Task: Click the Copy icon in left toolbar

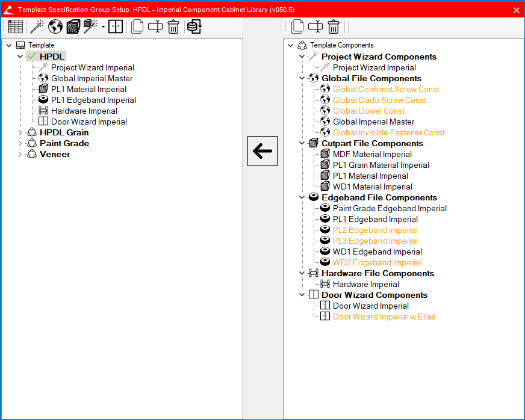Action: point(137,26)
